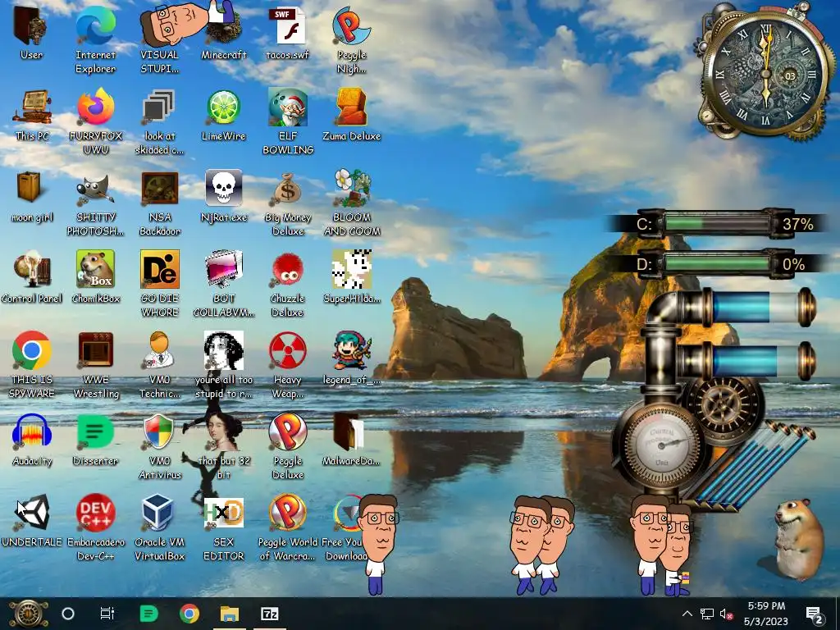Screen dimensions: 840x630
Task: Launch the Peggle Nights shortcut
Action: (x=351, y=38)
